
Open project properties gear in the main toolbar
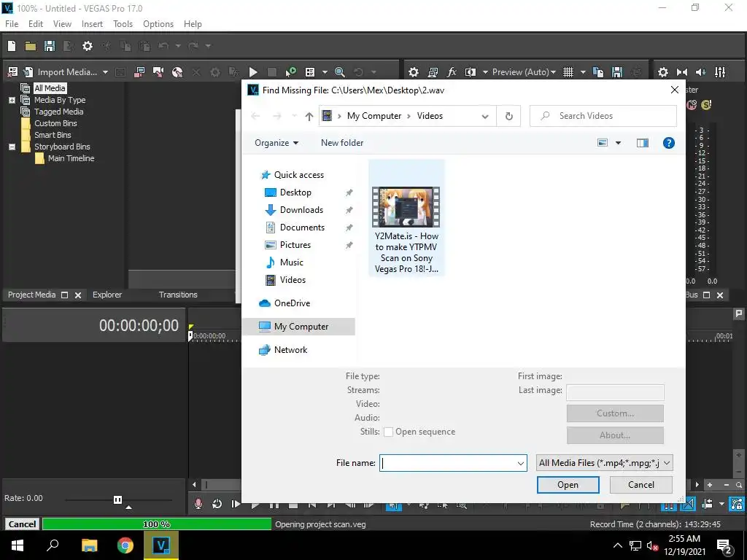click(x=88, y=46)
